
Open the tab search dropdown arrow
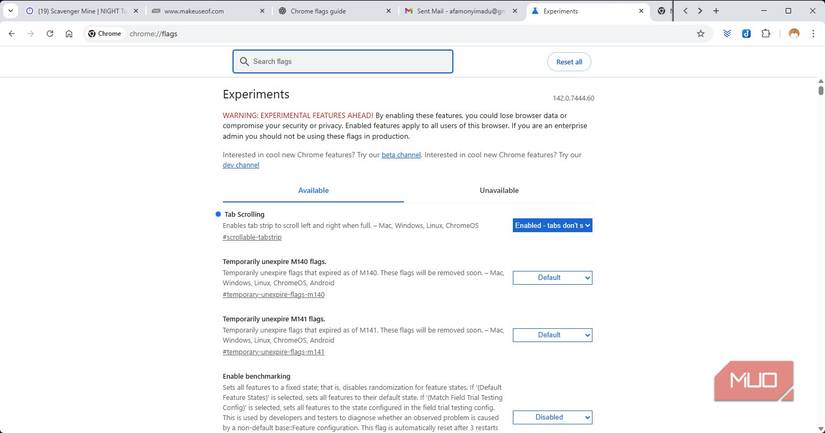[x=11, y=11]
